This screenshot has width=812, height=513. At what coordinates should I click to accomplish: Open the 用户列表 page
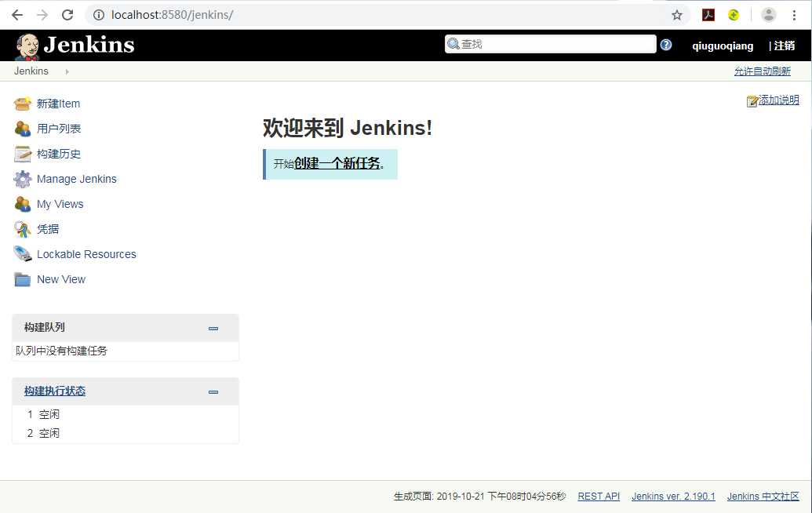pos(59,129)
